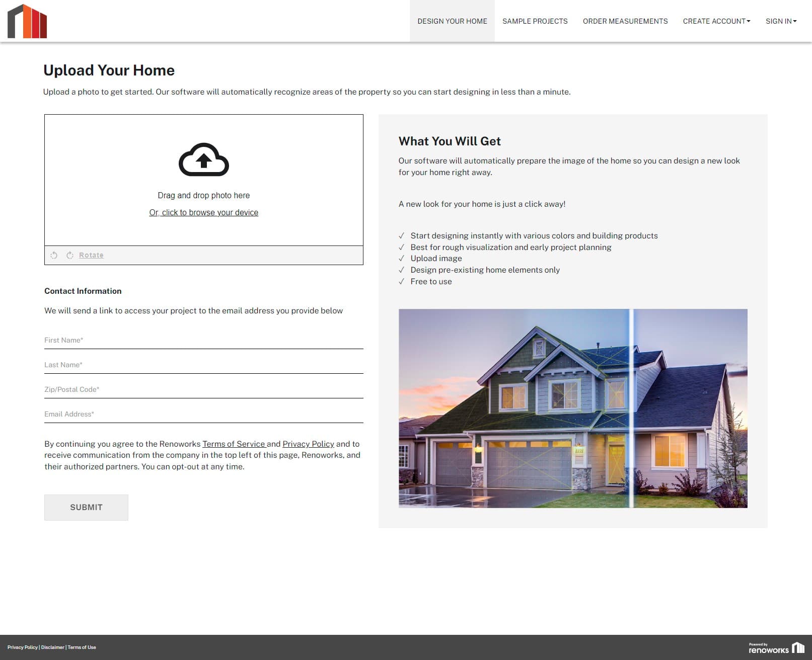The height and width of the screenshot is (660, 812).
Task: Focus the Last Name field
Action: [x=204, y=365]
